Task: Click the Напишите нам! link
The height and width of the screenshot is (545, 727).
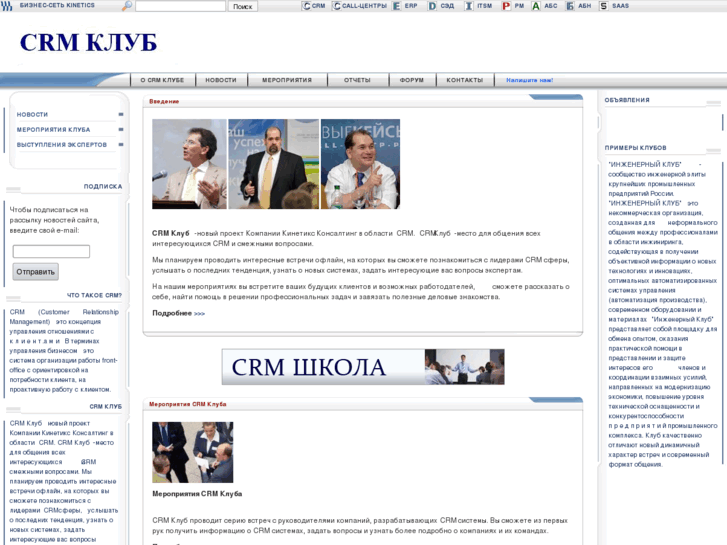Action: [x=529, y=80]
